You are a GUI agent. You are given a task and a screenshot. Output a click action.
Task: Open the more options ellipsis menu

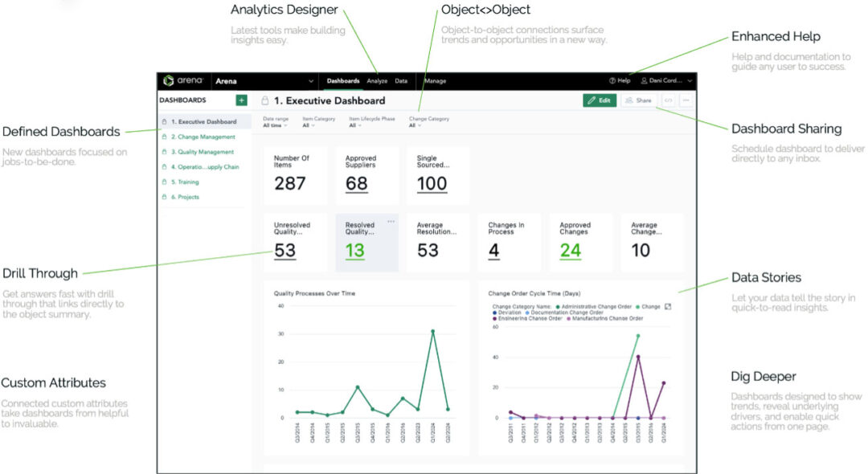point(688,100)
